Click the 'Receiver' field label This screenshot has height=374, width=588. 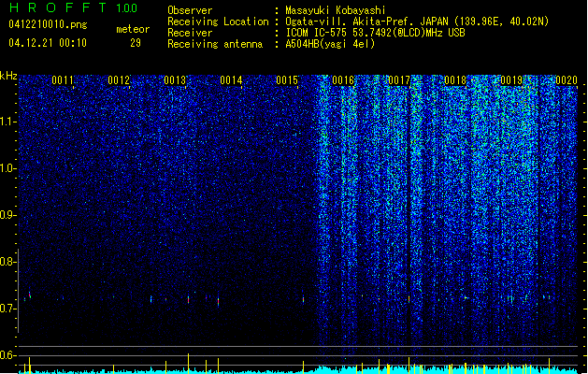(x=190, y=33)
